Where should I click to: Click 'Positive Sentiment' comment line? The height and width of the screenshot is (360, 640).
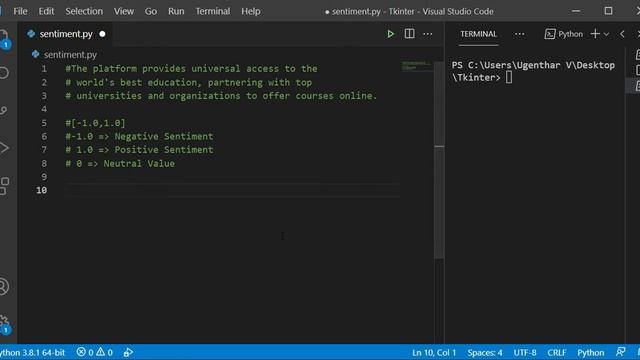139,150
